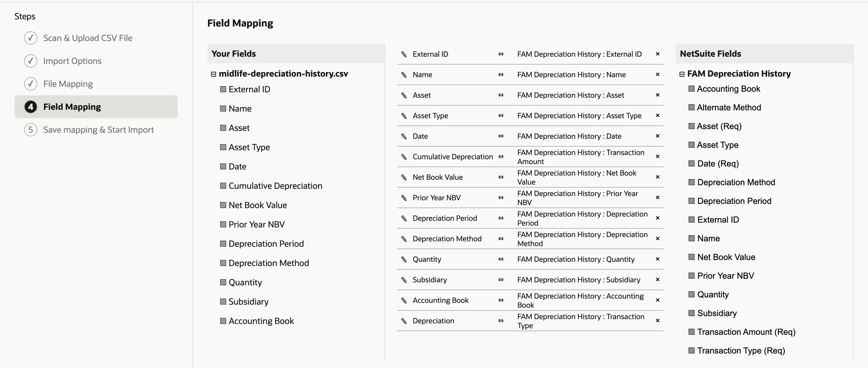Select Subsidiary in Your Fields

coord(248,302)
